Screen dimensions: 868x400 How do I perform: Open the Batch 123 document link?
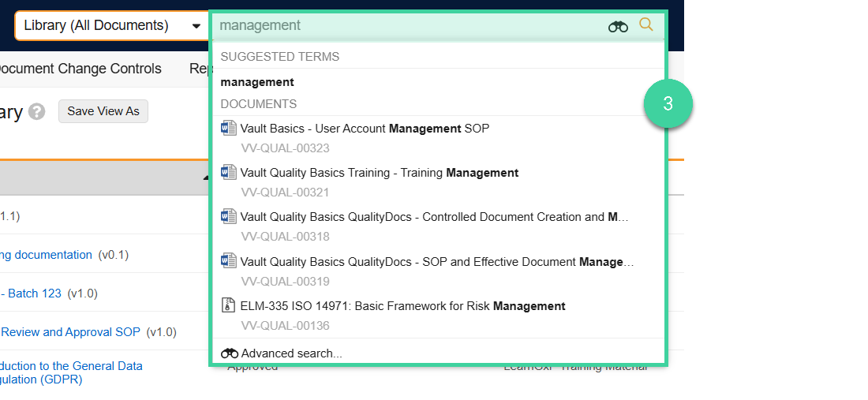tap(31, 293)
